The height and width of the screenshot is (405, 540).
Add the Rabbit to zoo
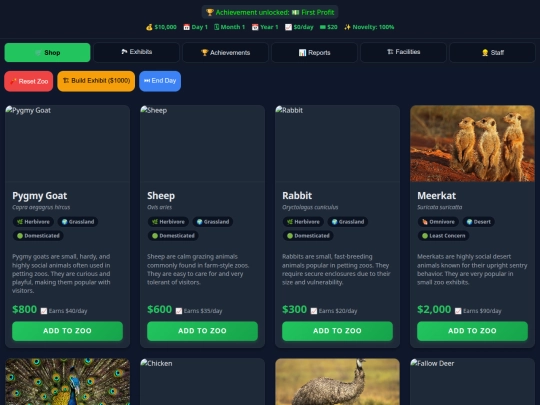(338, 331)
